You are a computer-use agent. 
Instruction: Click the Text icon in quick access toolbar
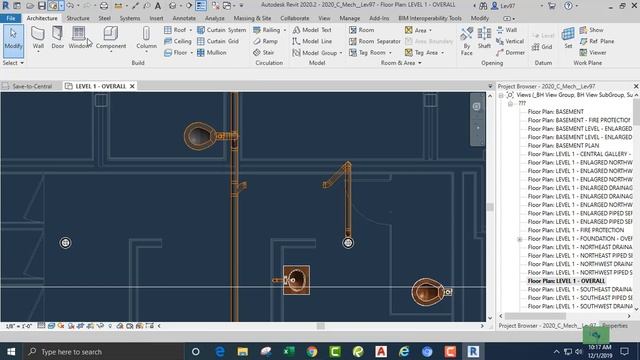(x=158, y=6)
